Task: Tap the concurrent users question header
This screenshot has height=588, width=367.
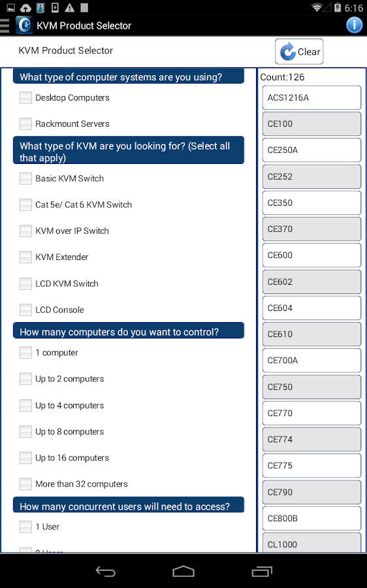Action: pyautogui.click(x=129, y=505)
